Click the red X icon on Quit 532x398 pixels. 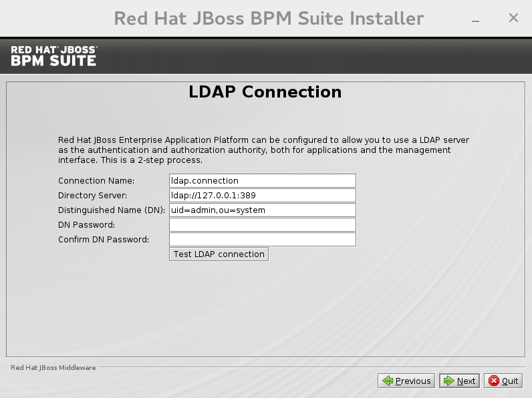(x=494, y=381)
